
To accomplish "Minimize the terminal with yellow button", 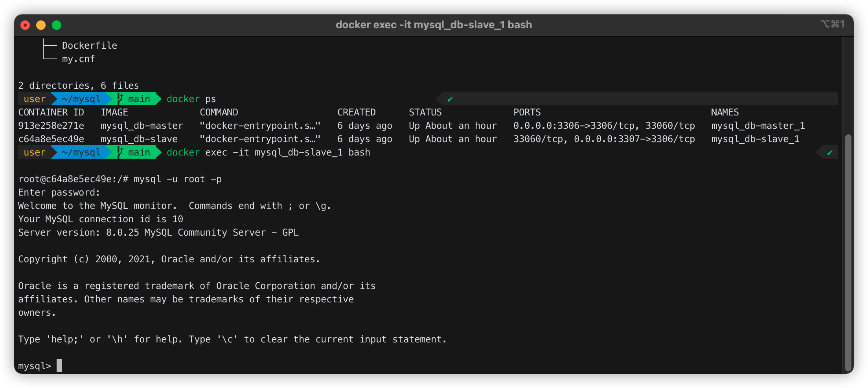I will [x=41, y=25].
